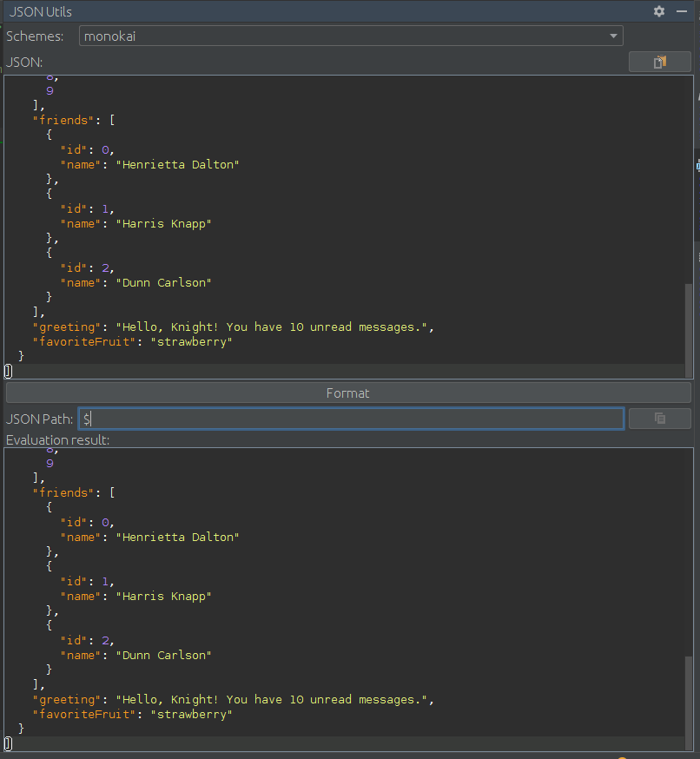
Task: Click "Dunn Carlson" in the JSON editor
Action: pos(163,283)
